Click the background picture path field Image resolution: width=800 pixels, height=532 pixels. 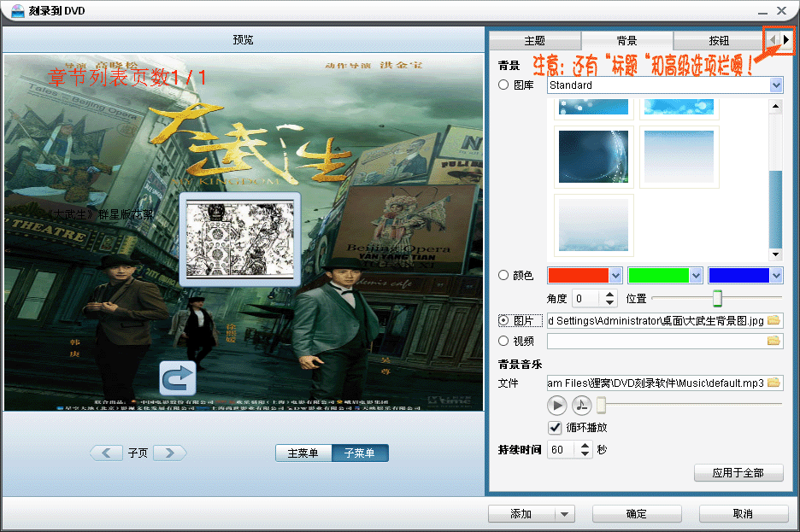pyautogui.click(x=656, y=320)
